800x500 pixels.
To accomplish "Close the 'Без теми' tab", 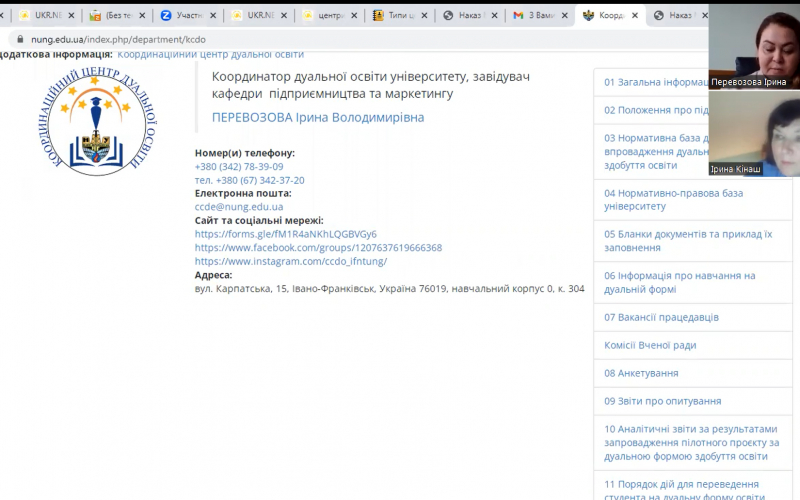I will click(x=142, y=16).
